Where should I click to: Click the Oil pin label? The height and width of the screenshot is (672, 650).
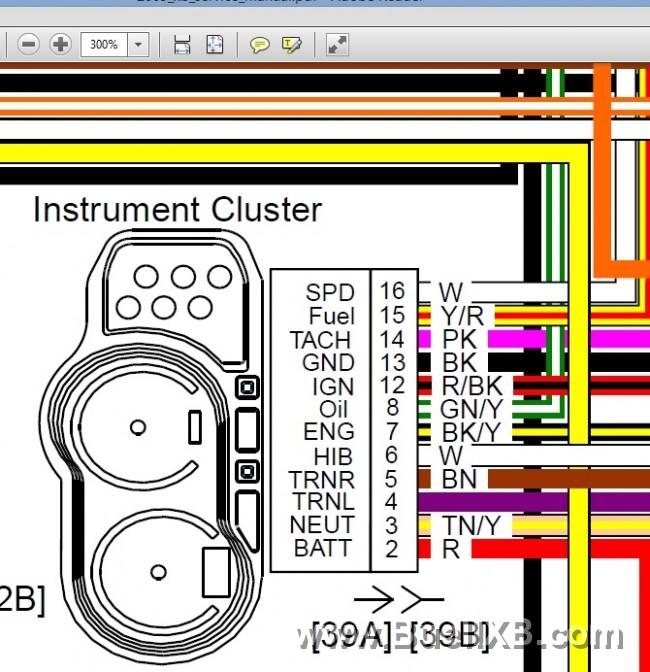click(x=332, y=409)
